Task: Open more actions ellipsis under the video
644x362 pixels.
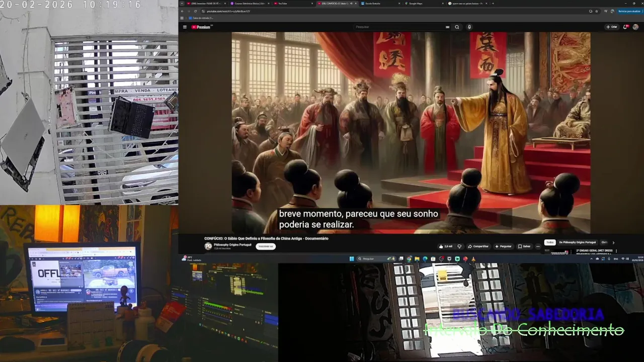Action: (x=538, y=246)
